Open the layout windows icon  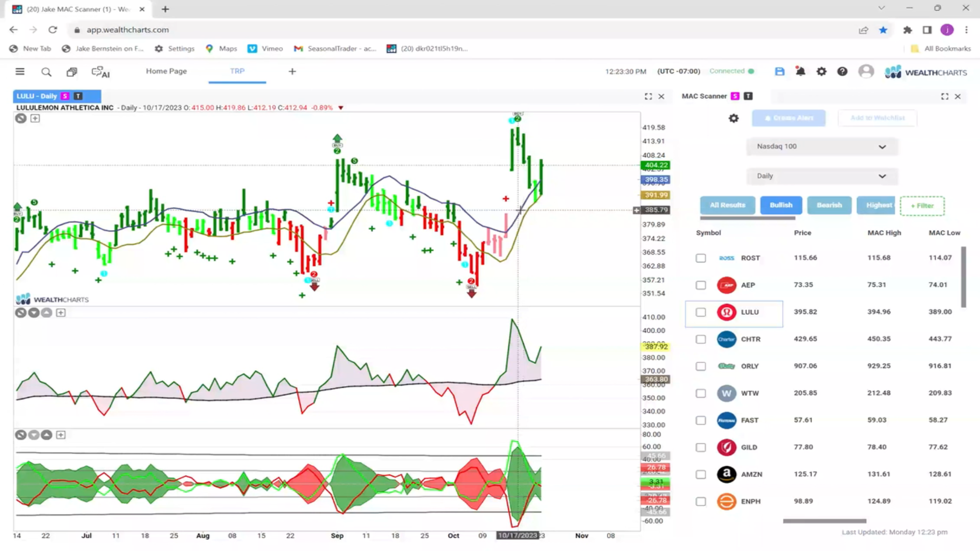[72, 72]
